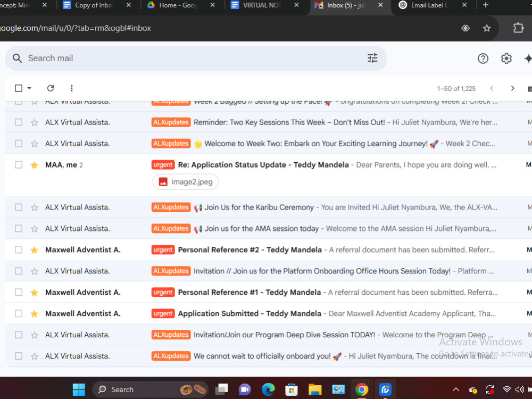Check the Application Submitted email checkbox
This screenshot has width=532, height=399.
coord(19,313)
